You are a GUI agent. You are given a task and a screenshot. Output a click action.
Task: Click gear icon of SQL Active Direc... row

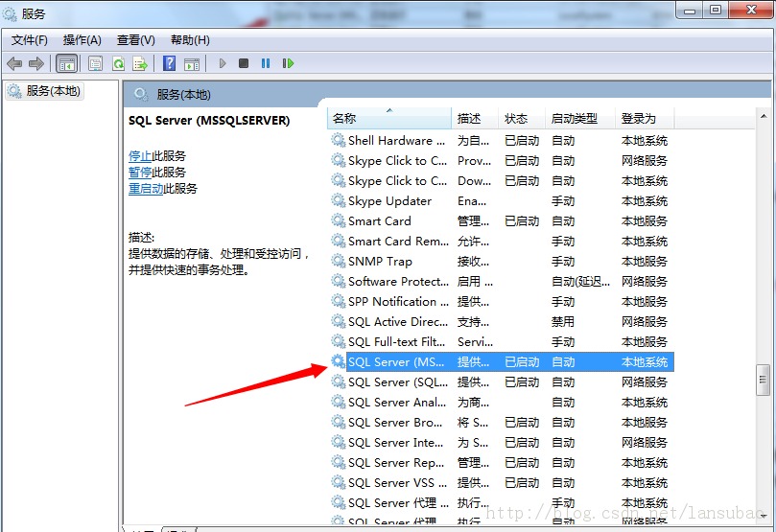(x=339, y=321)
